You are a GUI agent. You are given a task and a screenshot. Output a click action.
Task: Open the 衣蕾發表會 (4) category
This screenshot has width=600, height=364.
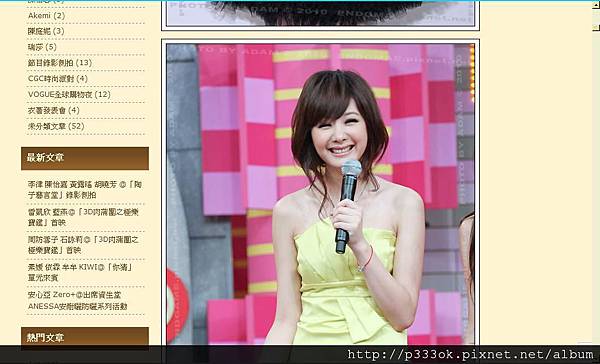pyautogui.click(x=54, y=111)
